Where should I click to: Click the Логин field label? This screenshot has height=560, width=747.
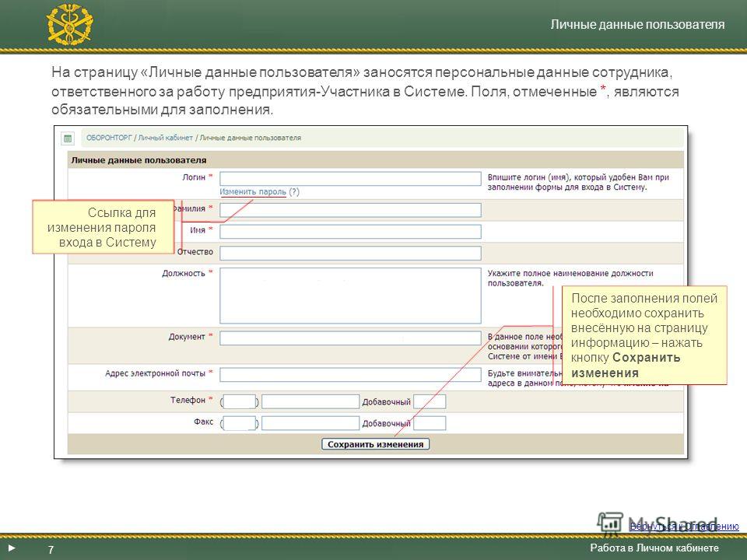pyautogui.click(x=194, y=177)
